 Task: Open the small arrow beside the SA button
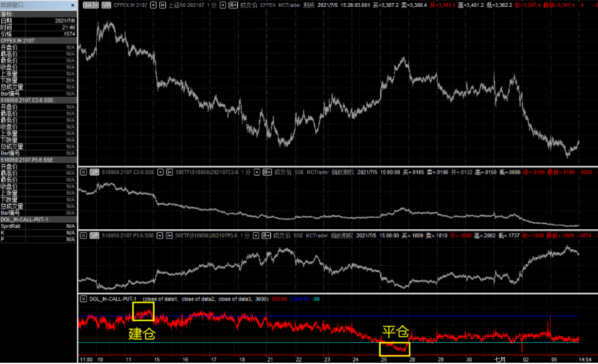(x=96, y=6)
